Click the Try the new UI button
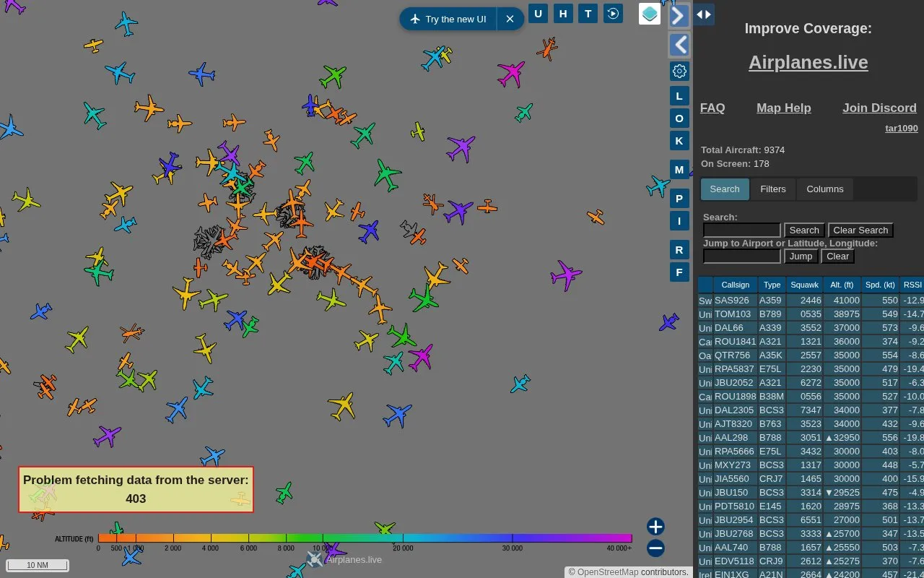 (448, 20)
